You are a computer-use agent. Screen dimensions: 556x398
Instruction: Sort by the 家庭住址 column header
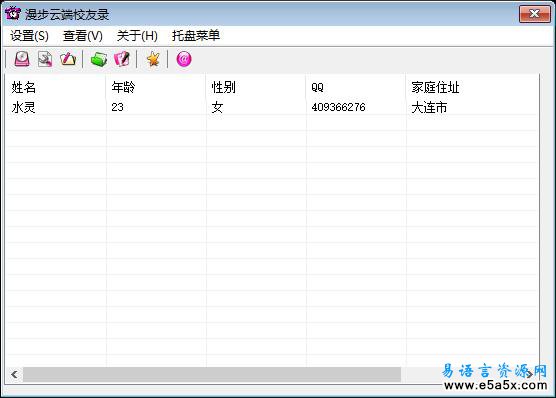[x=472, y=87]
